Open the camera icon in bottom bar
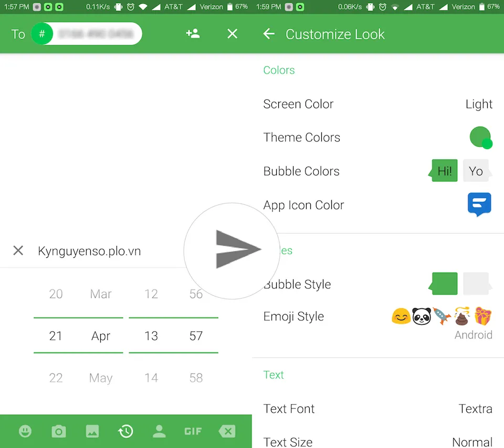 [58, 431]
